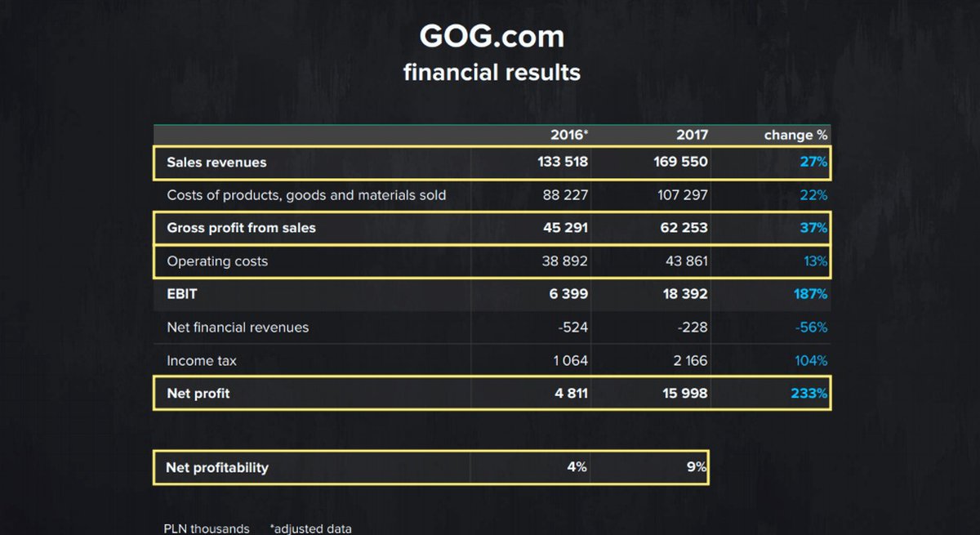Select the 2016* column header
Screen dimensions: 980x535
point(568,135)
